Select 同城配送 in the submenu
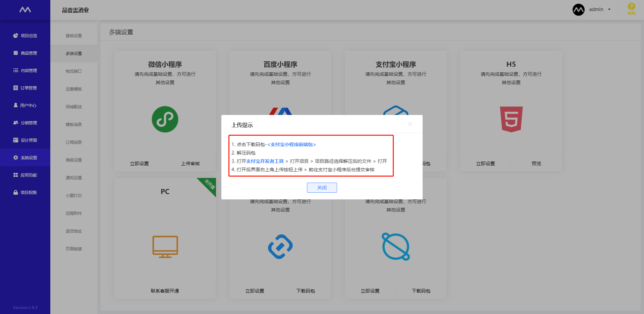Screen dimensions: 644x314 click(x=74, y=107)
